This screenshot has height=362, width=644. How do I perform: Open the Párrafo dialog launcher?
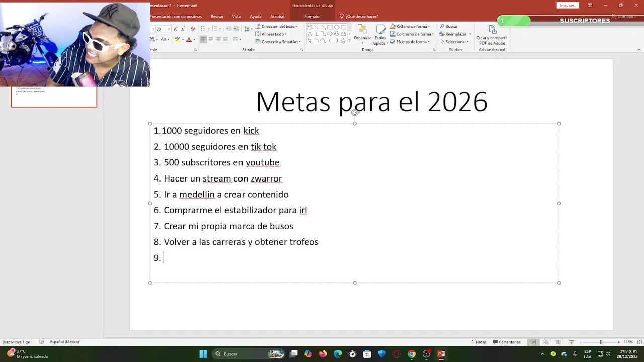pyautogui.click(x=301, y=50)
